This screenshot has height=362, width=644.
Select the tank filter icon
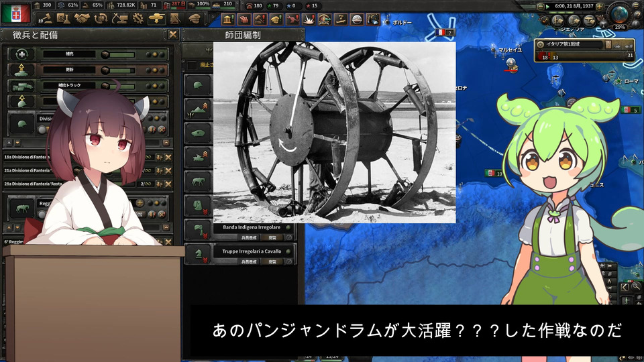198,157
